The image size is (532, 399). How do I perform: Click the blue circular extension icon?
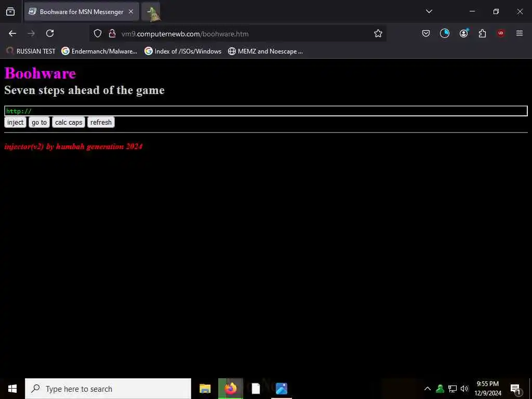click(x=445, y=33)
